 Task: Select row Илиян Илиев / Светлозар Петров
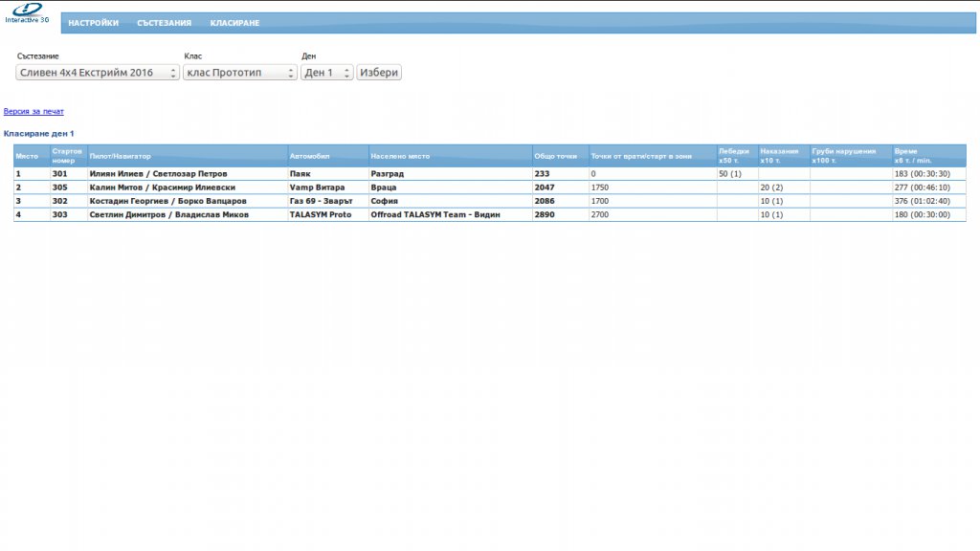(490, 174)
